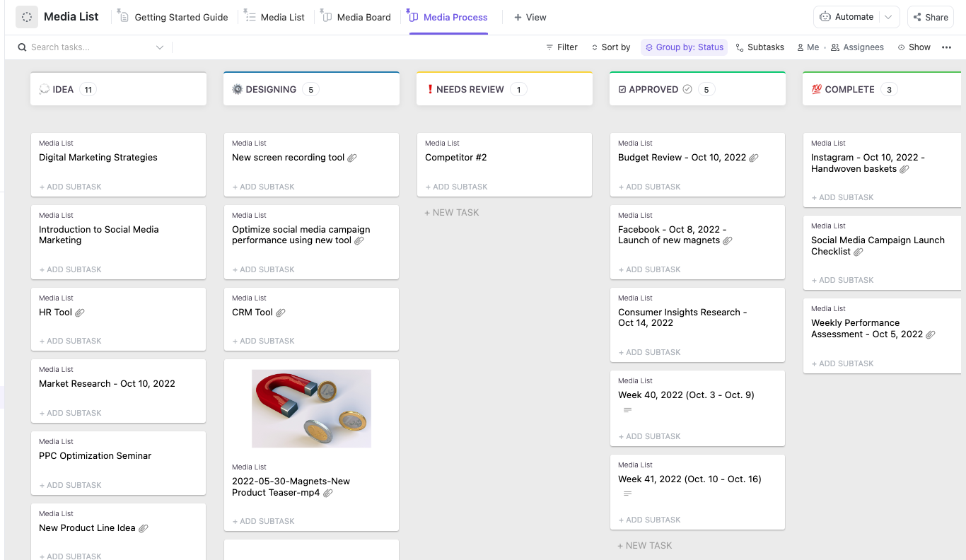Screen dimensions: 966x560
Task: Toggle the Group by: Status setting
Action: [684, 47]
